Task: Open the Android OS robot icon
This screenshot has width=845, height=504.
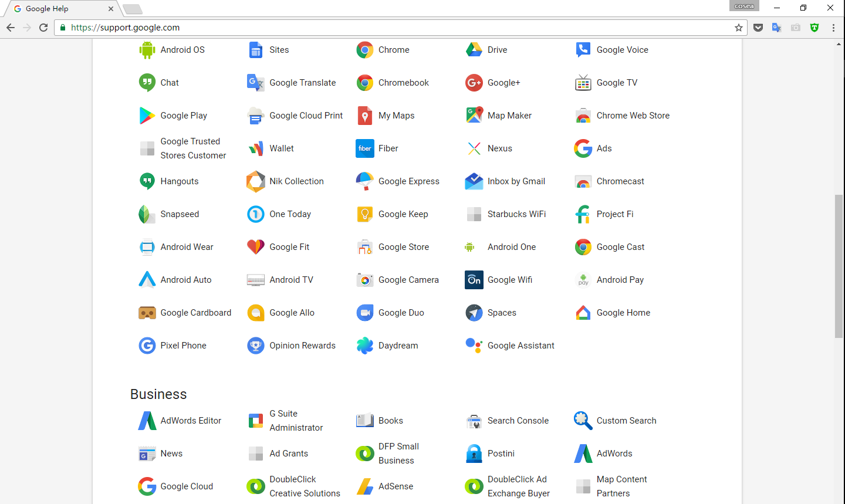Action: (x=147, y=50)
